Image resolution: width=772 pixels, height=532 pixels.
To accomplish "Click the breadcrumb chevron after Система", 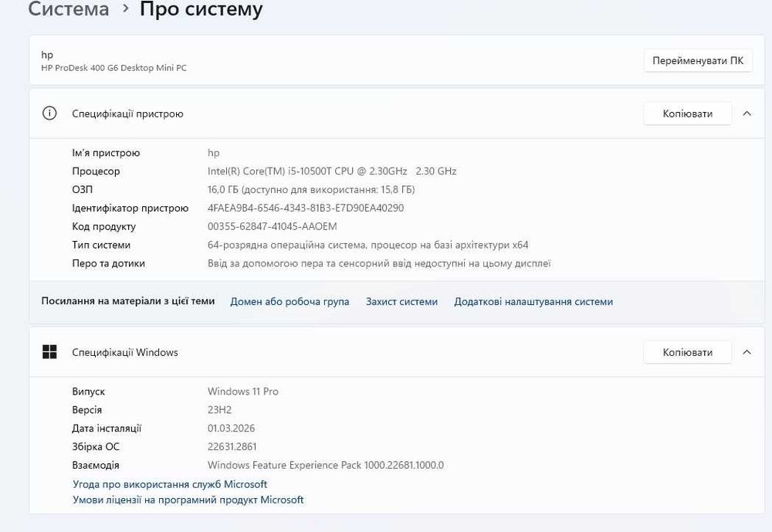I will pos(126,8).
